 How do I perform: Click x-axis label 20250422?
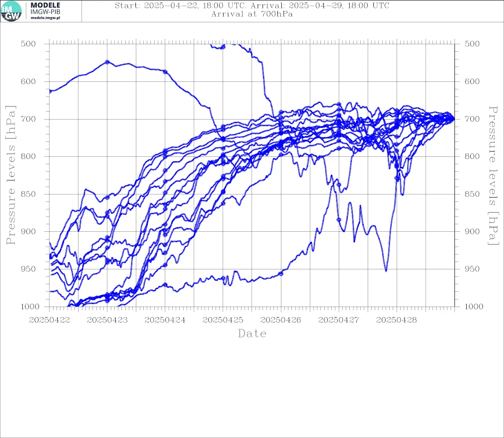(50, 320)
